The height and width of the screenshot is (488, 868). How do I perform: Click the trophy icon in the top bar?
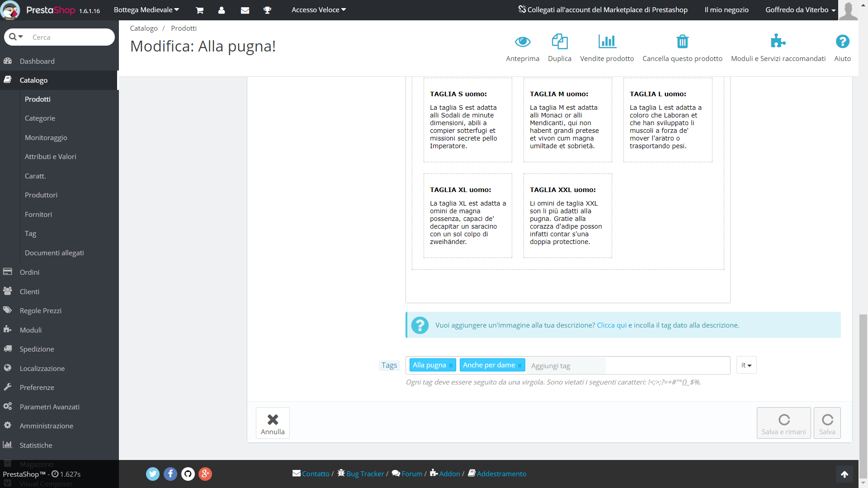pyautogui.click(x=267, y=10)
